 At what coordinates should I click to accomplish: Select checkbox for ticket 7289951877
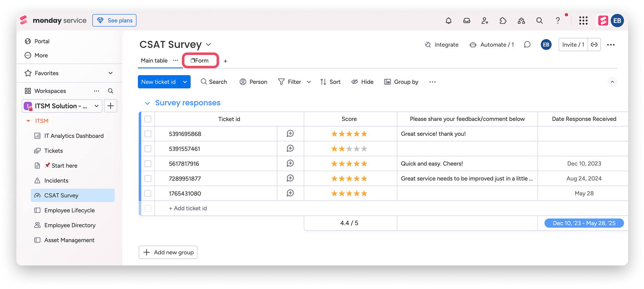[148, 178]
